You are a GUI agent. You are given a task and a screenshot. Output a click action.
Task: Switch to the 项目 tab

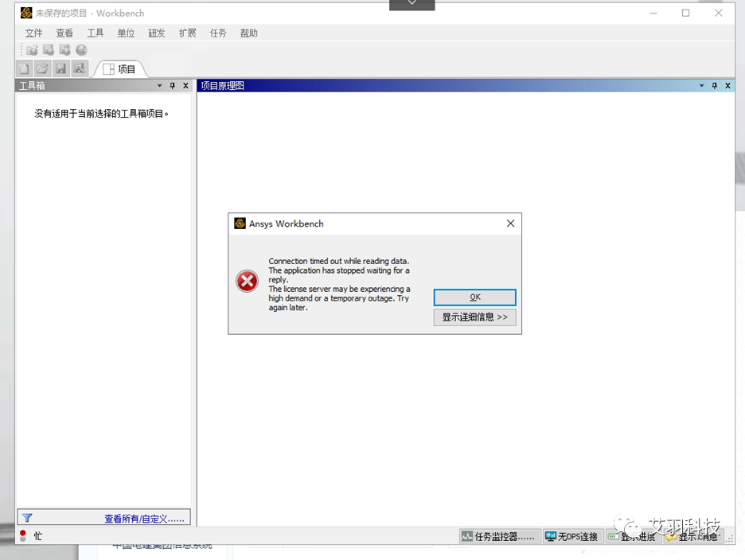tap(119, 69)
